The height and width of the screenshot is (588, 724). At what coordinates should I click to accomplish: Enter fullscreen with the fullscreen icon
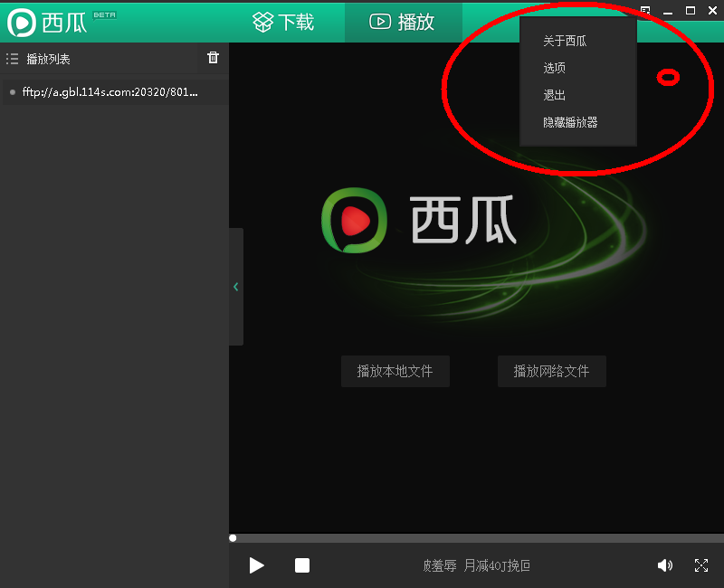click(701, 565)
